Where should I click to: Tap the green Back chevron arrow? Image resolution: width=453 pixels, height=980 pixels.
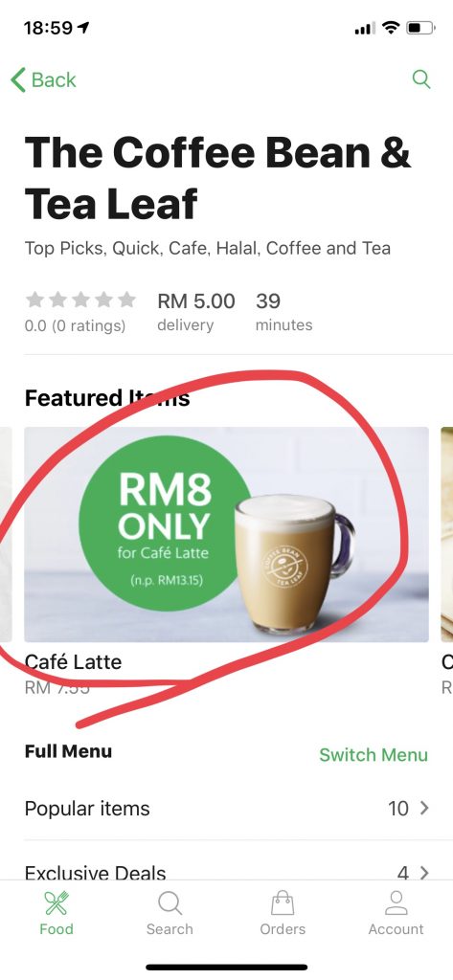click(18, 80)
